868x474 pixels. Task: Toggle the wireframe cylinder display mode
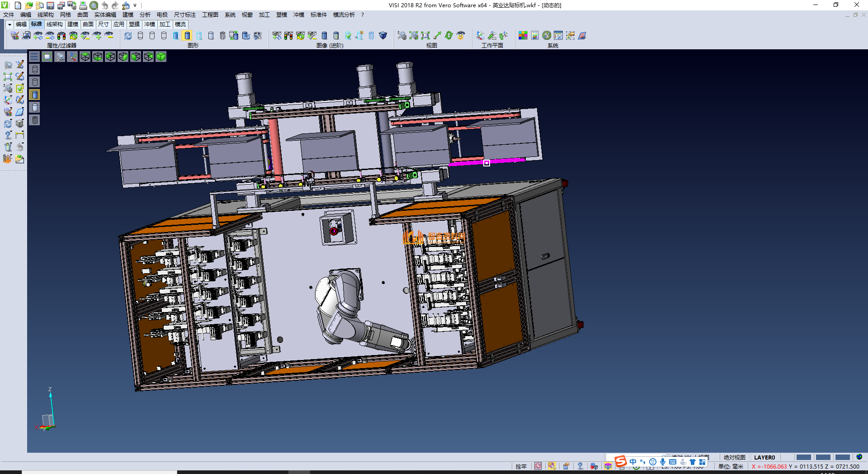pyautogui.click(x=140, y=35)
